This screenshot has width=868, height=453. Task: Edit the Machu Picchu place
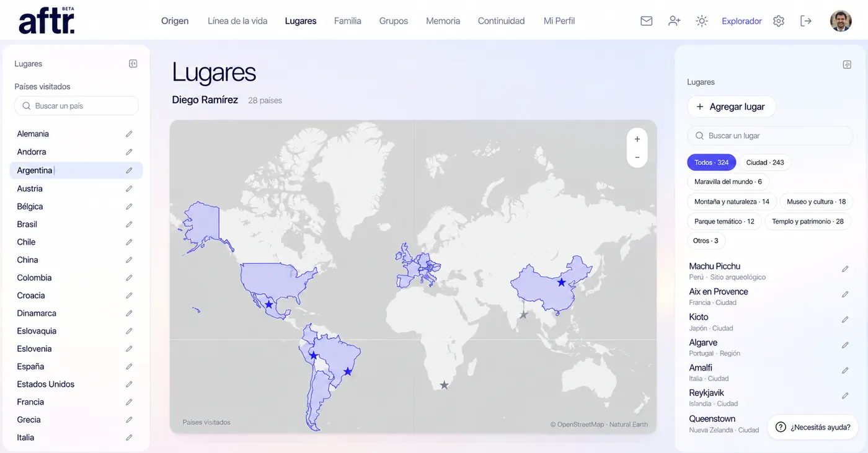[x=845, y=269]
